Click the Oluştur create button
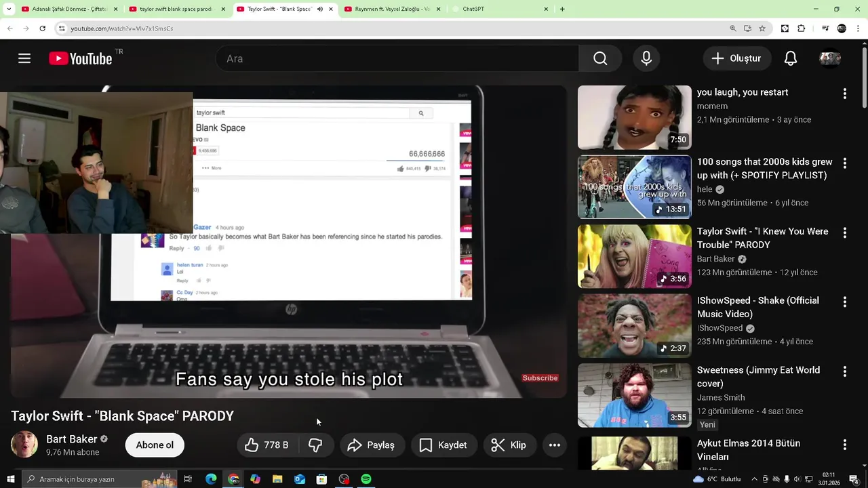Screen dimensions: 868x488 pyautogui.click(x=736, y=58)
